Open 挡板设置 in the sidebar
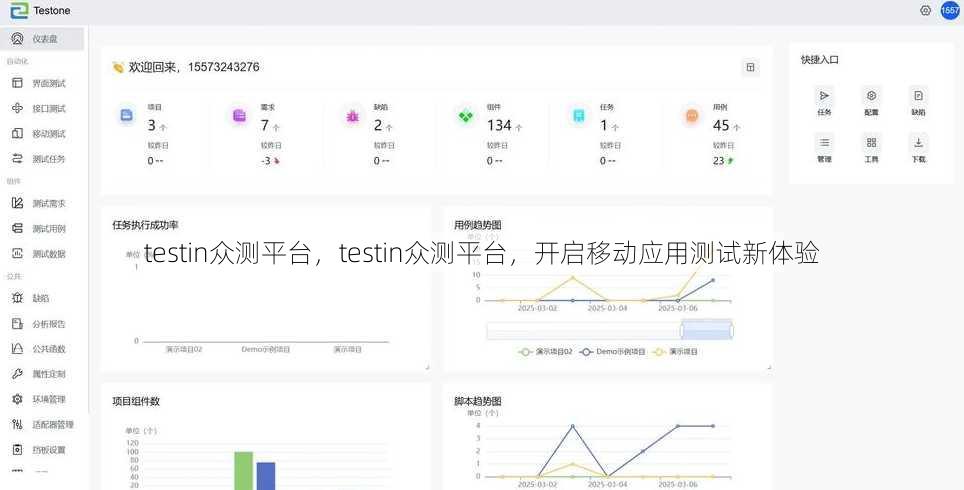 pos(42,449)
